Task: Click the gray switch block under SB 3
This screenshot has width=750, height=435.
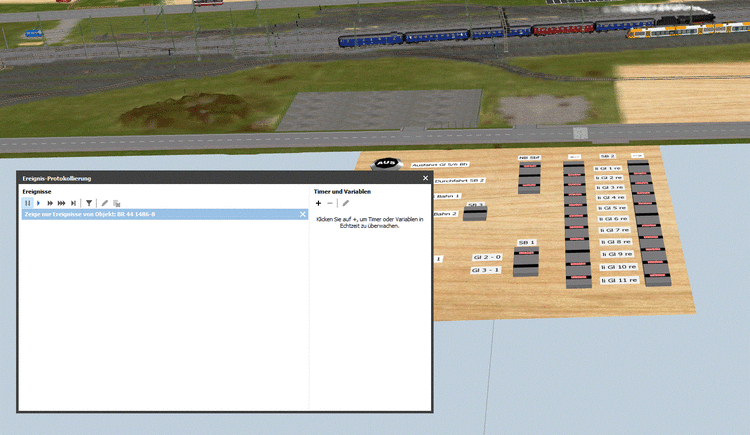Action: point(475,213)
